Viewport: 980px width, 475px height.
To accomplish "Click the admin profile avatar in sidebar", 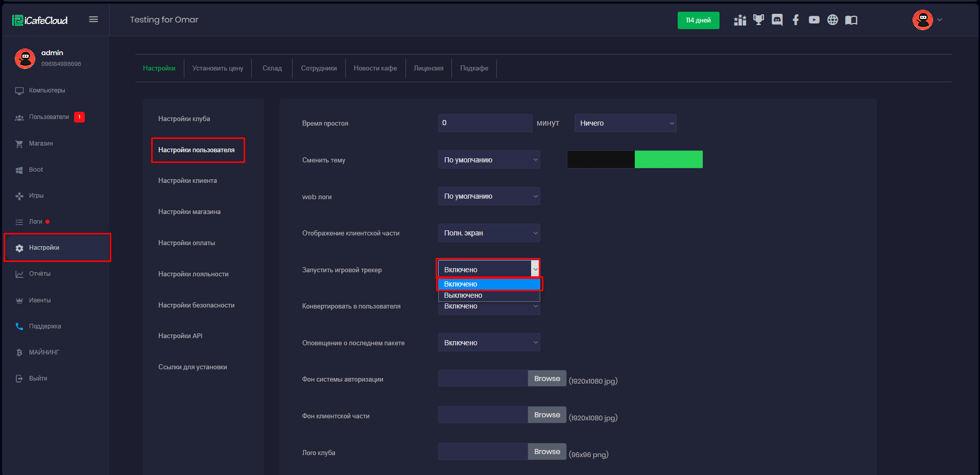I will coord(25,58).
